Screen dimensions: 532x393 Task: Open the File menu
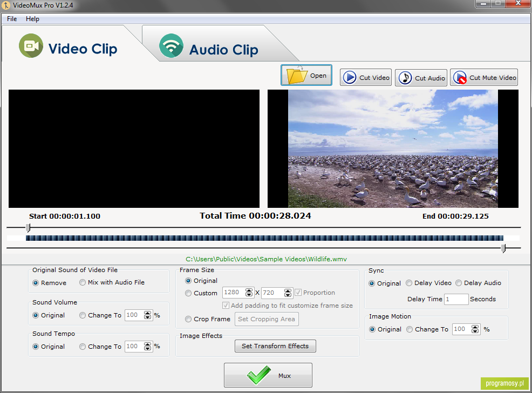tap(12, 19)
